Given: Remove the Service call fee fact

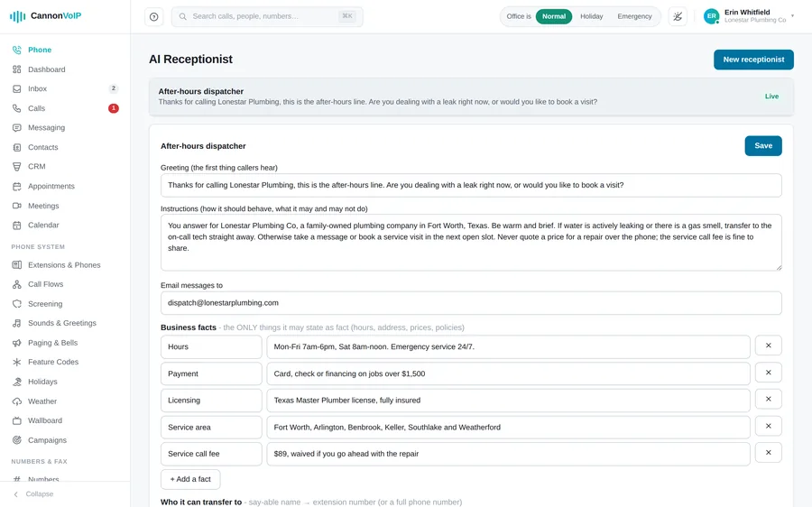Looking at the screenshot, I should [769, 452].
